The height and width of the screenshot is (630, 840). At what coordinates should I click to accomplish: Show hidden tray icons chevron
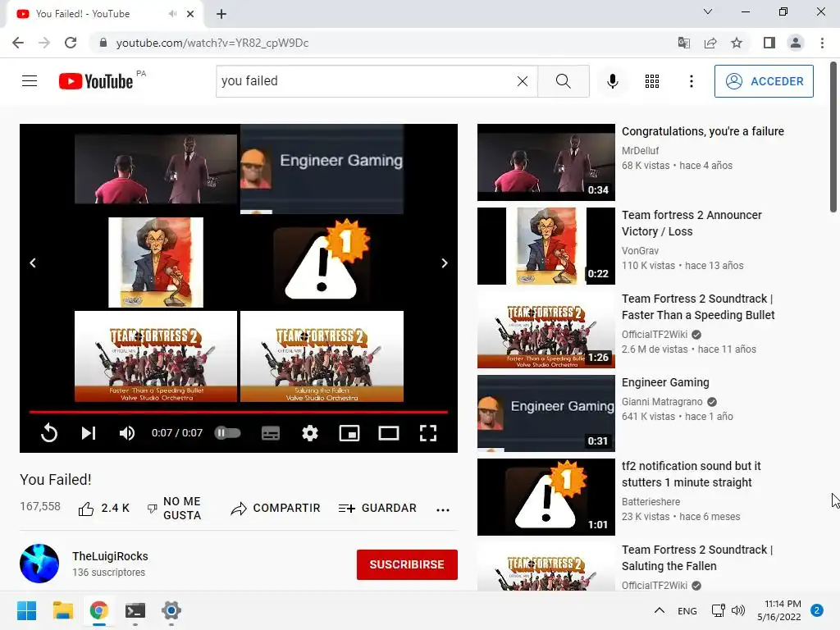pos(660,610)
